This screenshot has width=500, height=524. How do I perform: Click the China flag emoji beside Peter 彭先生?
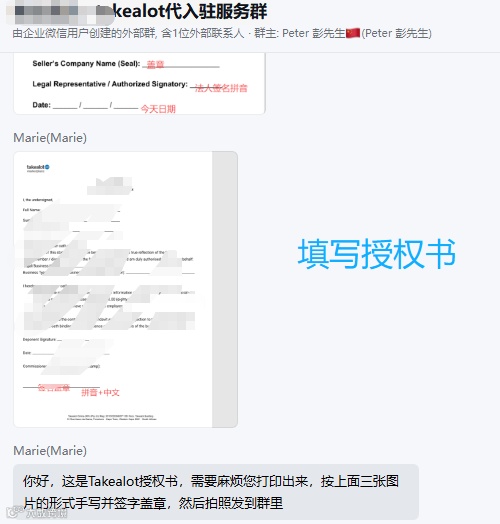353,33
